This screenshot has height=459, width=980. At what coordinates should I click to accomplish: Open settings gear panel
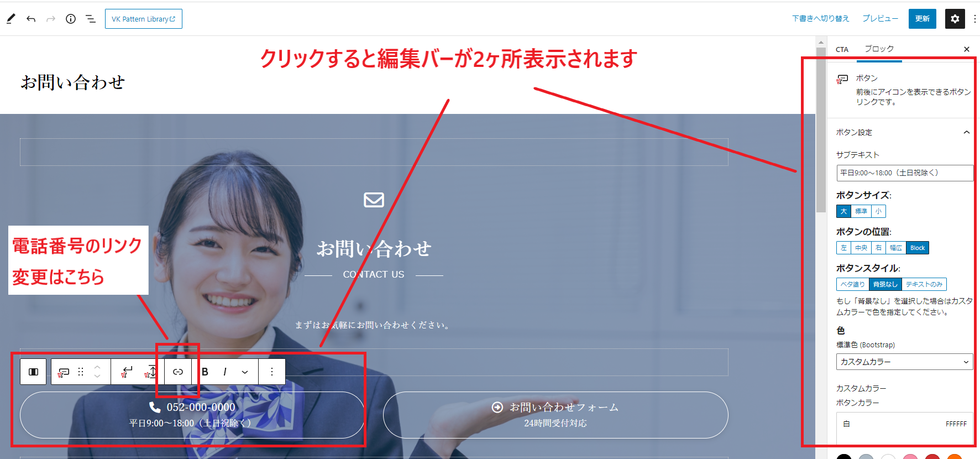(955, 19)
